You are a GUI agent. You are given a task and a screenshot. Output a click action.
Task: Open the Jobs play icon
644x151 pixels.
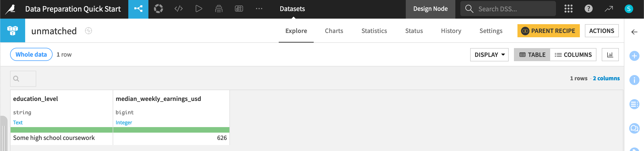coord(199,9)
